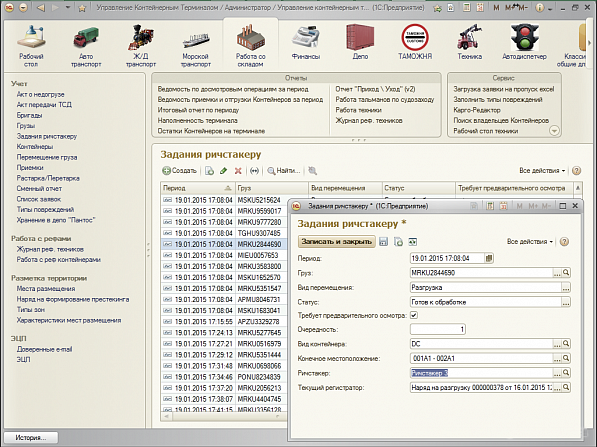Viewport: 597px width, 447px height.
Task: Click the copy-record icon in list toolbar
Action: [209, 171]
